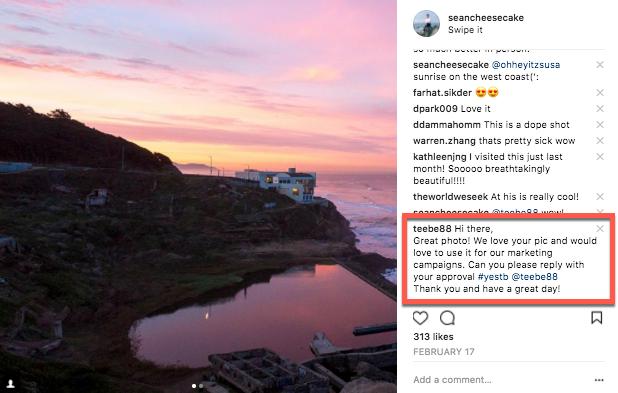Open comment bubble icon under post
Screen dimensions: 618x393
pyautogui.click(x=447, y=318)
